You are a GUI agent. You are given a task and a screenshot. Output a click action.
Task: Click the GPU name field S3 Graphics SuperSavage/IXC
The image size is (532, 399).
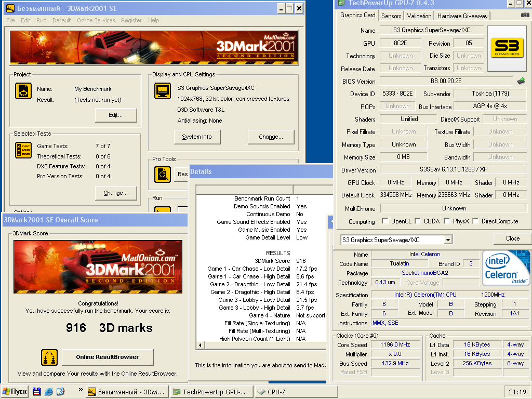coord(432,30)
